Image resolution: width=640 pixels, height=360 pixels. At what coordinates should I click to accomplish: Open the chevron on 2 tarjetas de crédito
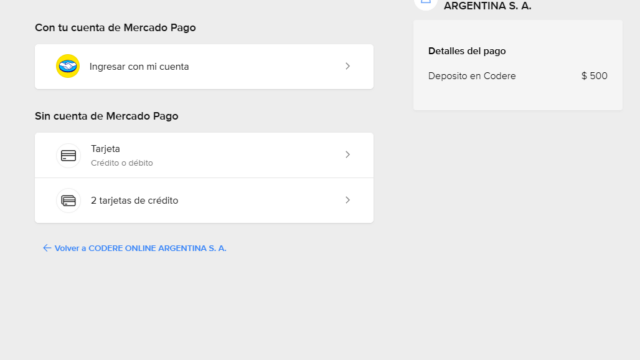348,200
